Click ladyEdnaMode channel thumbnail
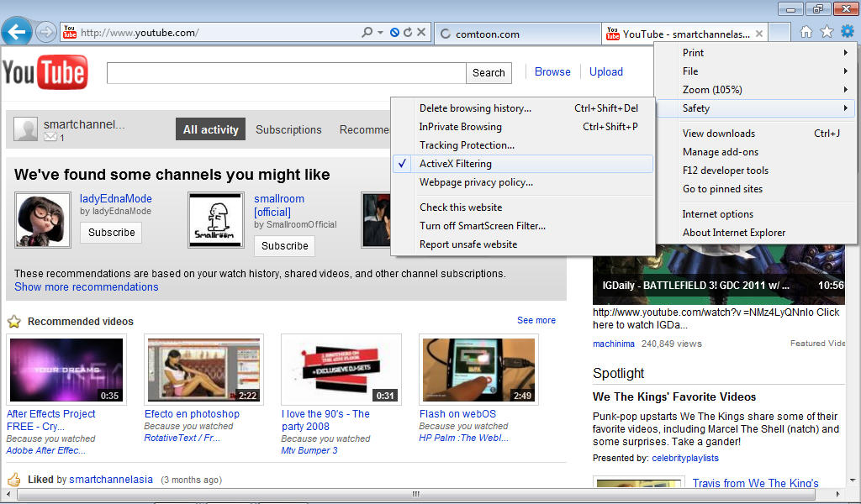 [43, 220]
